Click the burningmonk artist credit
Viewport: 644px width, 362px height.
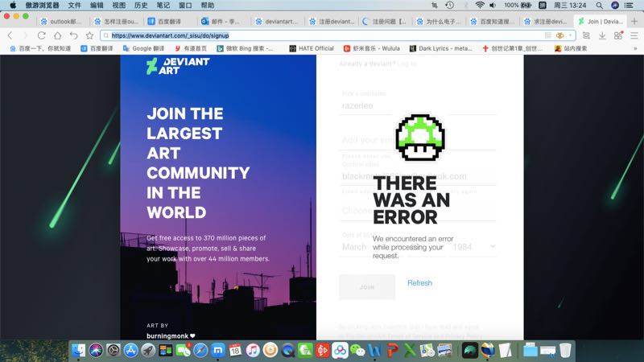[x=171, y=335]
